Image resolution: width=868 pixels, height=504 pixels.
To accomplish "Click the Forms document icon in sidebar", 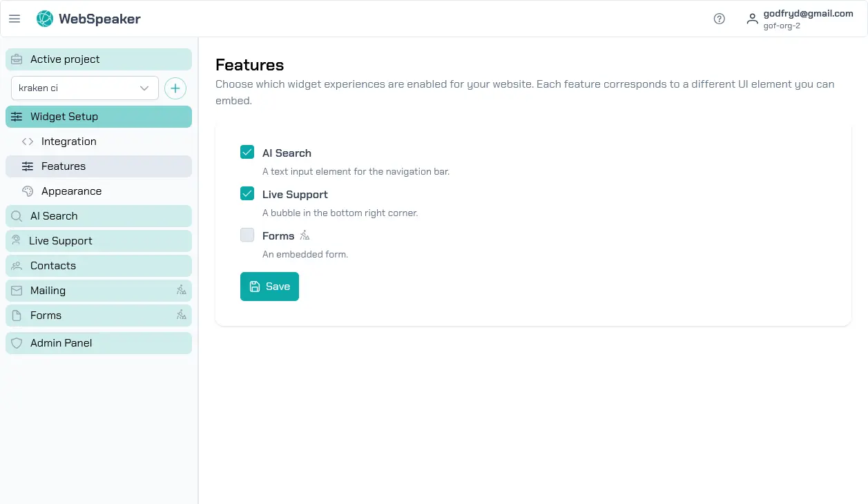I will click(17, 316).
